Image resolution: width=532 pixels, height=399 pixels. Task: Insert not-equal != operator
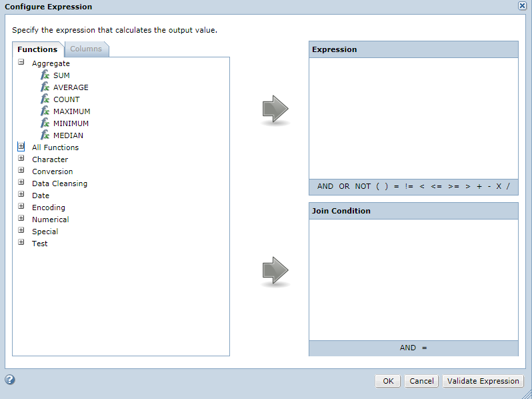[x=409, y=186]
